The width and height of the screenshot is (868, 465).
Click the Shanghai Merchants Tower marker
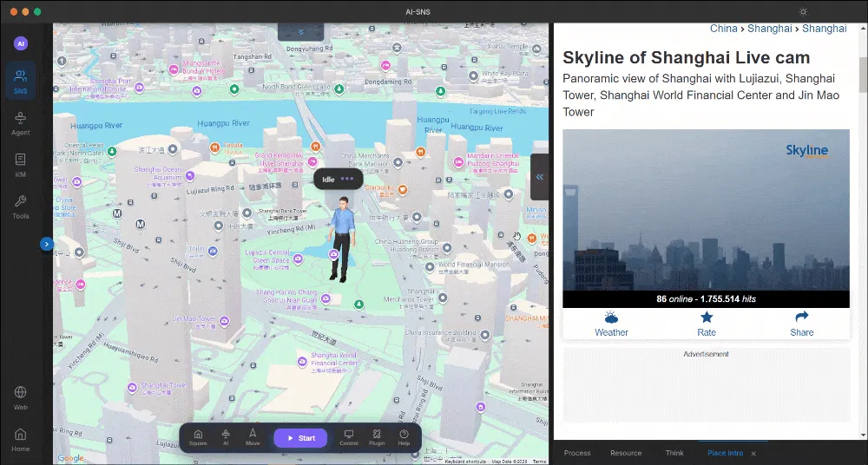tap(443, 298)
